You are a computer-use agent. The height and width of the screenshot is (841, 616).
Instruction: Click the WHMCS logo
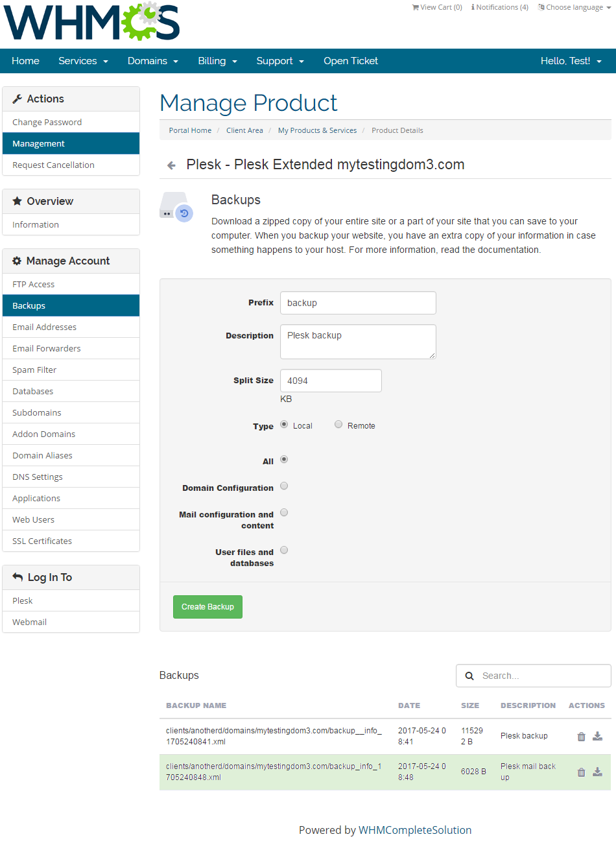(91, 23)
